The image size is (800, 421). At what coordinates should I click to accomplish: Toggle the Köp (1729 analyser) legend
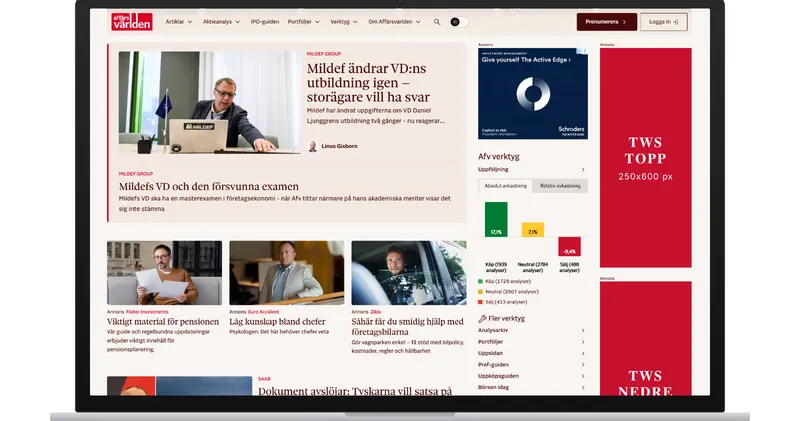tap(505, 281)
